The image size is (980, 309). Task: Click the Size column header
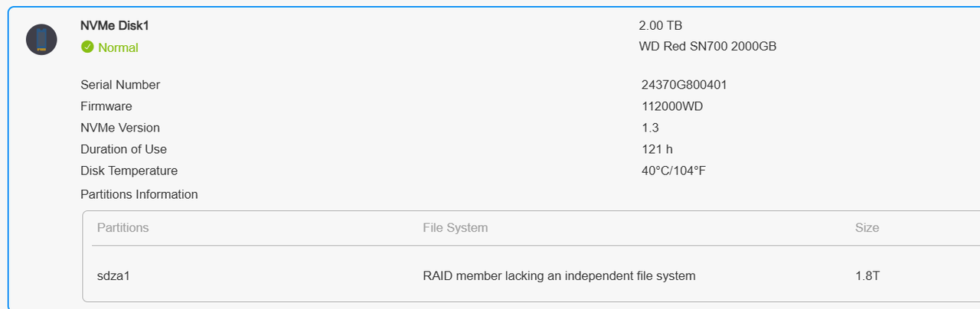[x=867, y=228]
